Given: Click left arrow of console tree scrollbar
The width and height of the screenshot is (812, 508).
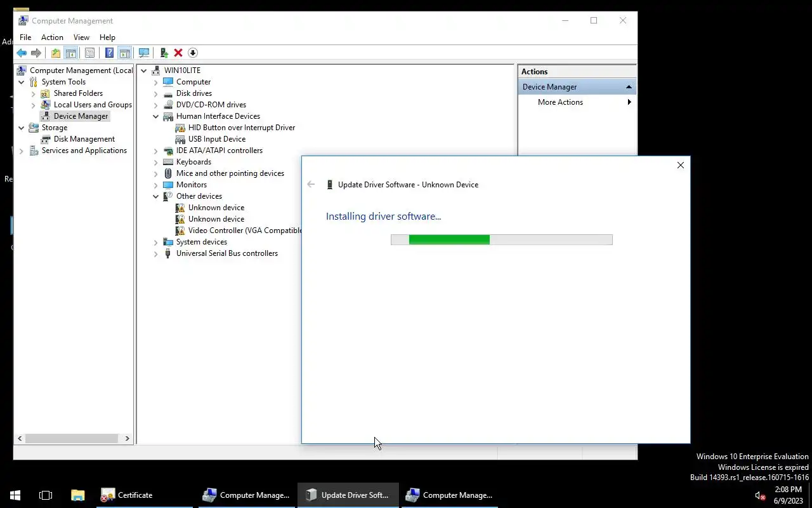Looking at the screenshot, I should [20, 438].
